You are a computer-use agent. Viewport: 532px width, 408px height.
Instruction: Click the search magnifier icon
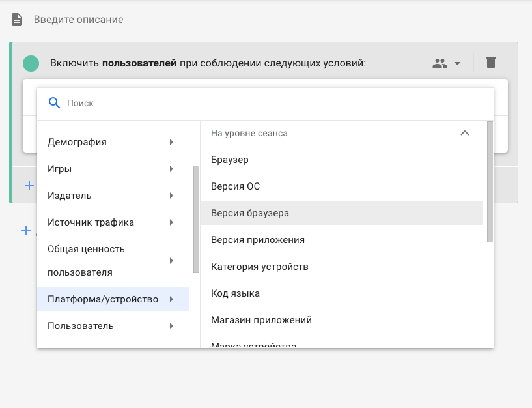click(53, 102)
